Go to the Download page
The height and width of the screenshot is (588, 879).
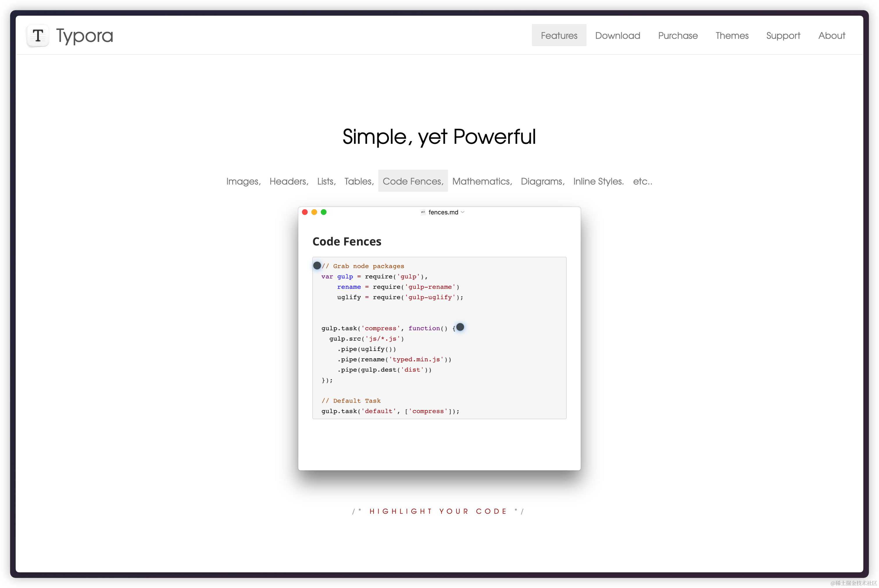[x=617, y=35]
